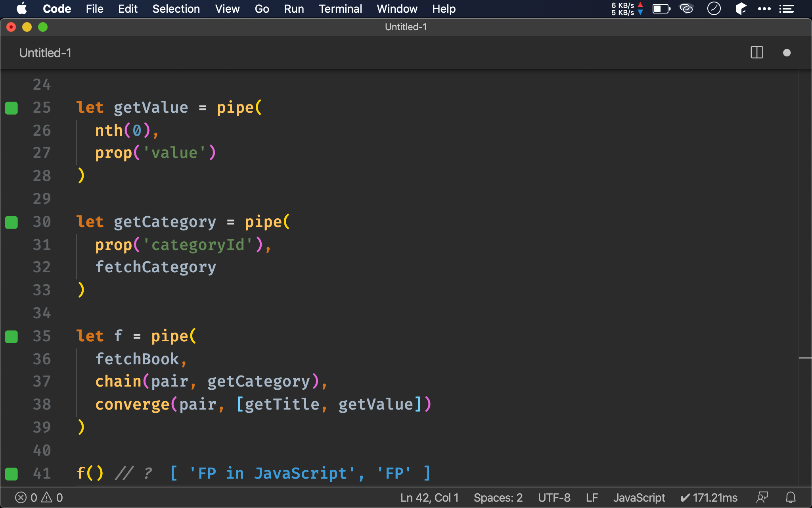Screen dimensions: 812x508
Task: Click the battery status icon
Action: [x=661, y=9]
